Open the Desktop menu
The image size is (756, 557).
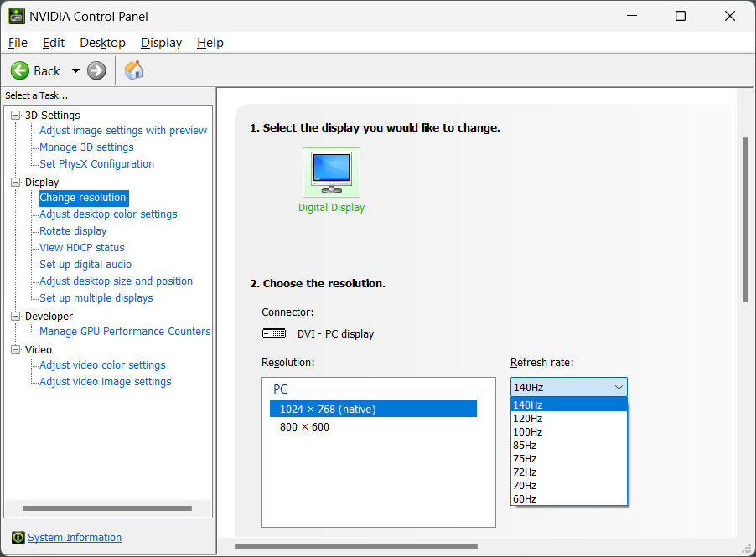coord(103,43)
